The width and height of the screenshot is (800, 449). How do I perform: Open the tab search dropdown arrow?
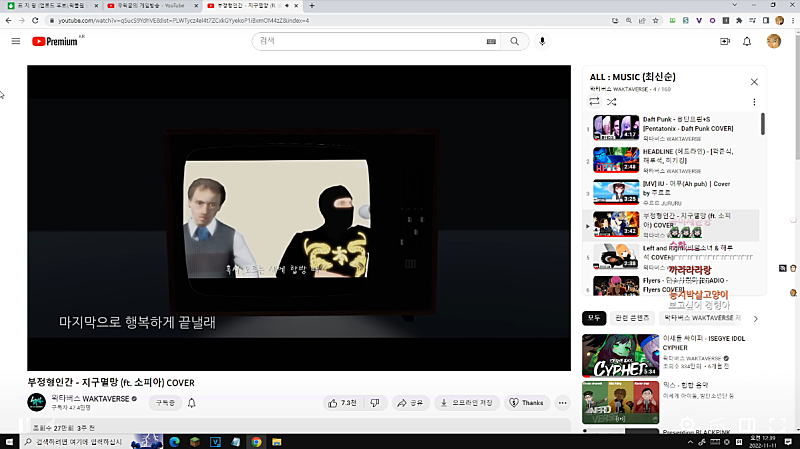[x=734, y=5]
